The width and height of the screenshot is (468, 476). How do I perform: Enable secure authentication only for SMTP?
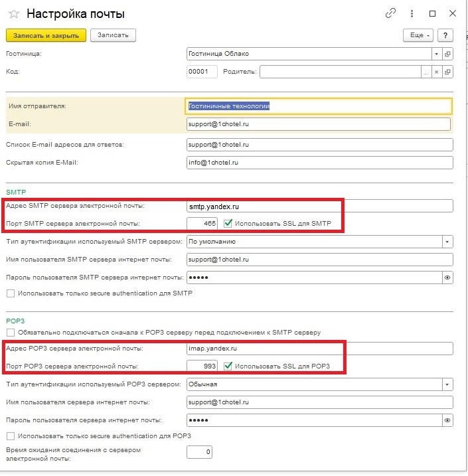tap(11, 293)
